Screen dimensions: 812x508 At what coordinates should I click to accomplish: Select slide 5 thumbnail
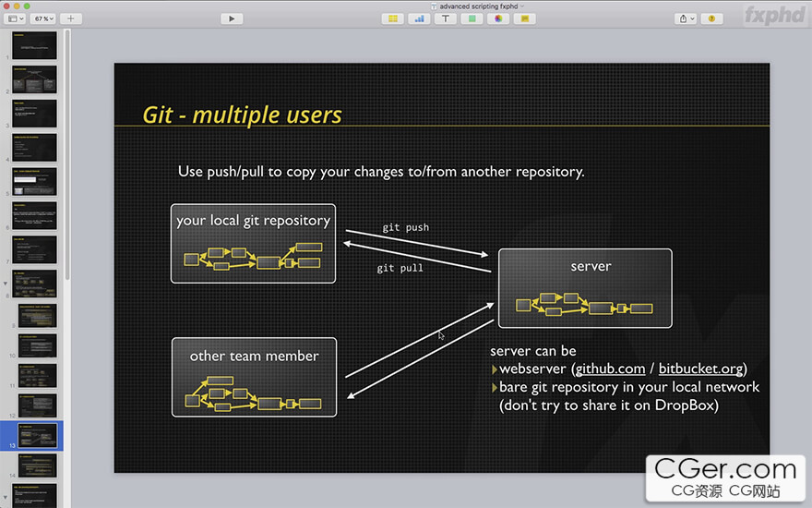[35, 181]
